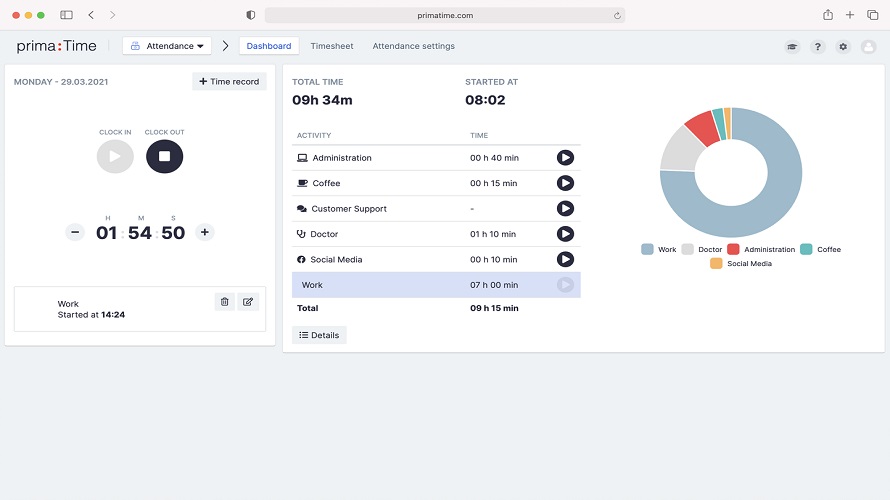The width and height of the screenshot is (890, 500).
Task: Open the academy graduation cap icon
Action: (792, 47)
